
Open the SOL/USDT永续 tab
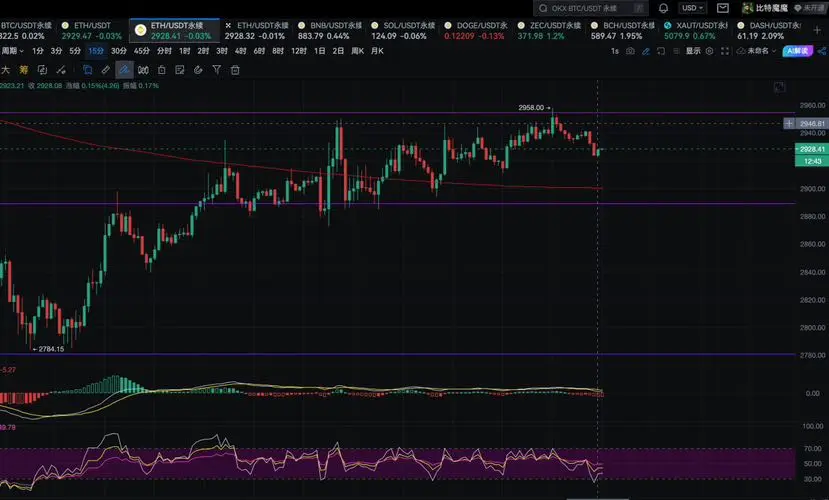403,31
